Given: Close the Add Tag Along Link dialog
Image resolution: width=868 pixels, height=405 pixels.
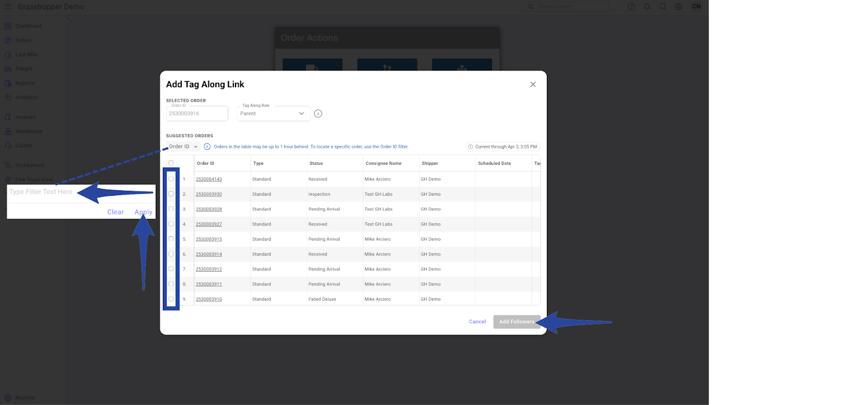Looking at the screenshot, I should pyautogui.click(x=533, y=85).
